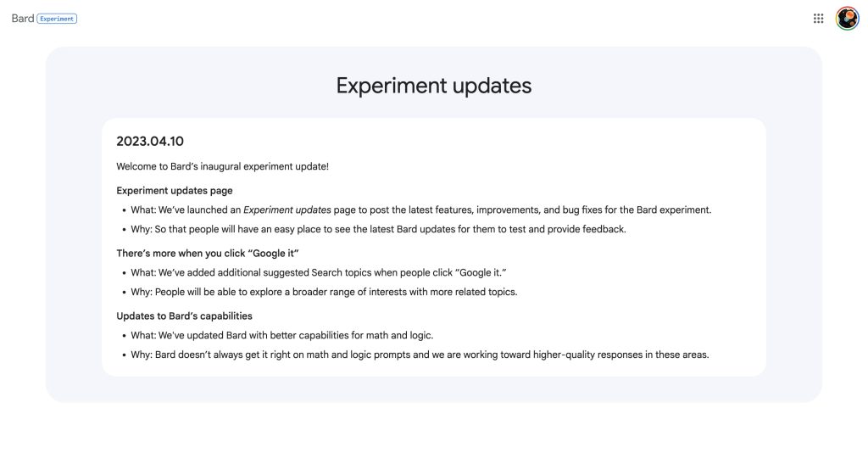The width and height of the screenshot is (868, 475).
Task: Click the Updates to Bard's capabilities subheading
Action: pyautogui.click(x=184, y=316)
